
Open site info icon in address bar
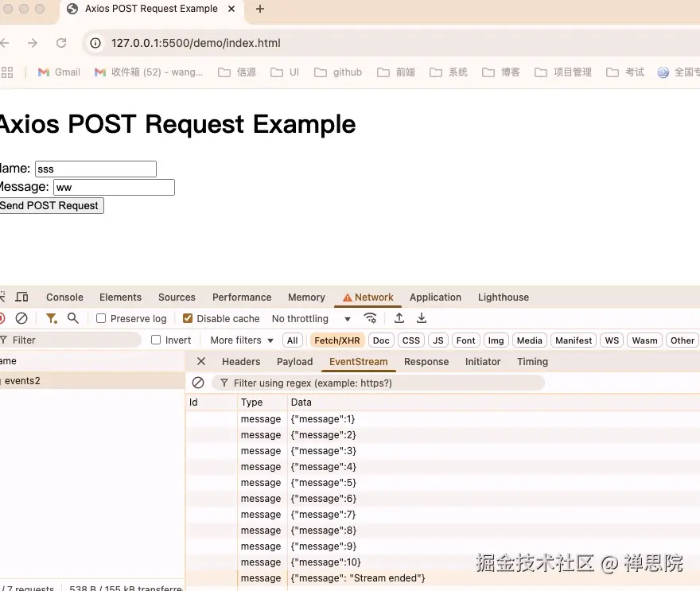click(x=95, y=43)
